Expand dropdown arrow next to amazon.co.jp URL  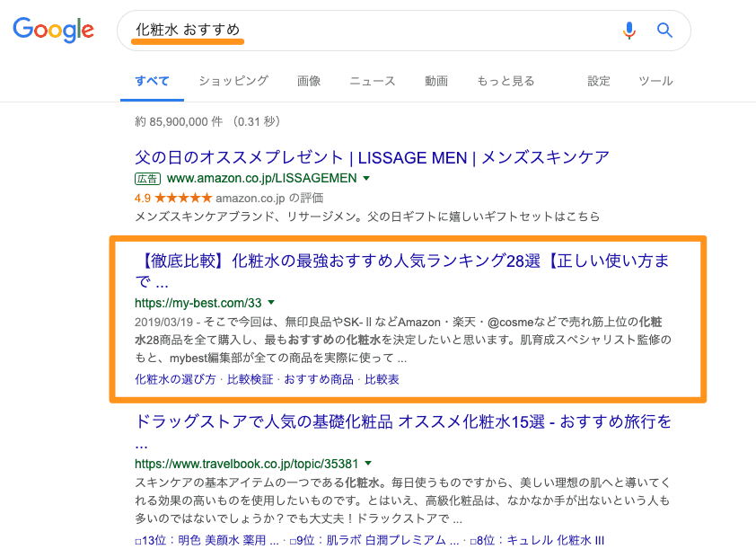click(366, 179)
